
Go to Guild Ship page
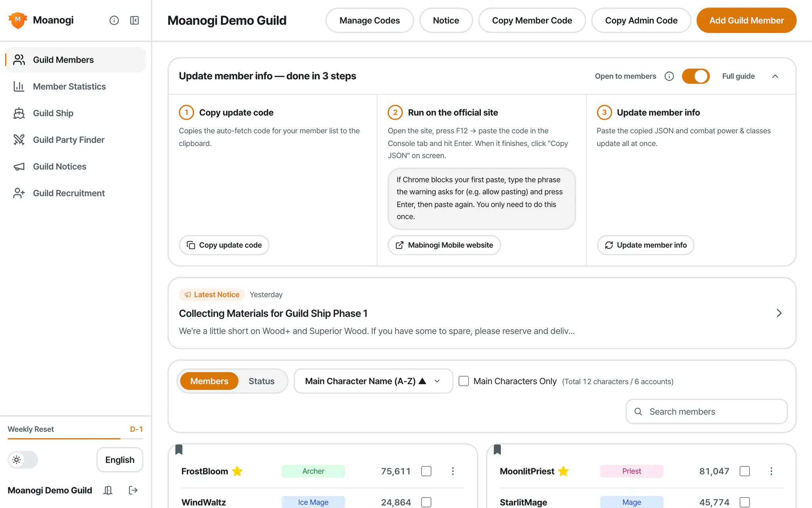(x=75, y=113)
